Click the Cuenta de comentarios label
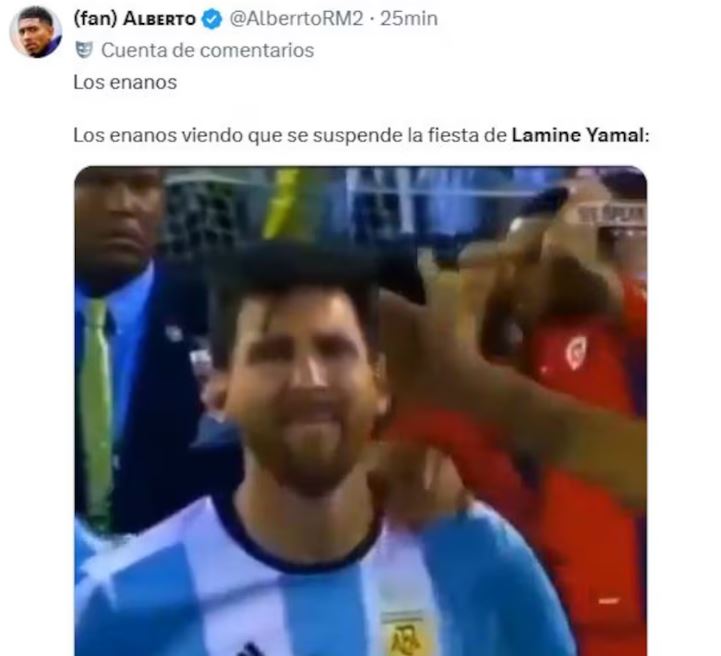Viewport: 721px width, 656px height. 207,50
